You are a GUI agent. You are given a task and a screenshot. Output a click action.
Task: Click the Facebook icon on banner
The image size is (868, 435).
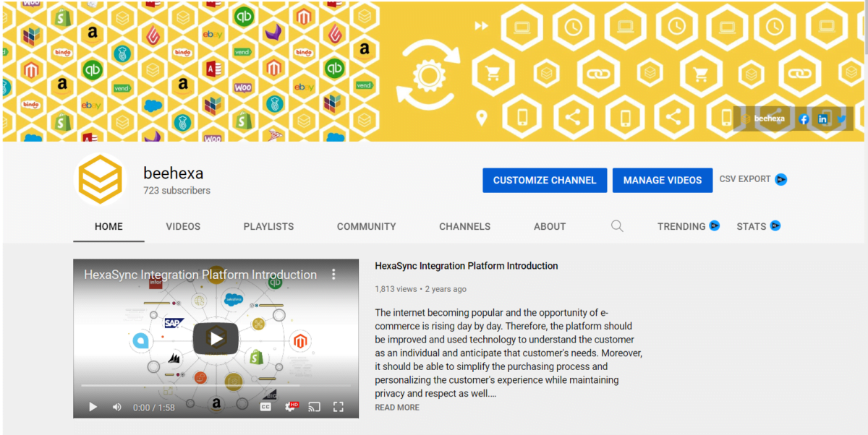[804, 119]
